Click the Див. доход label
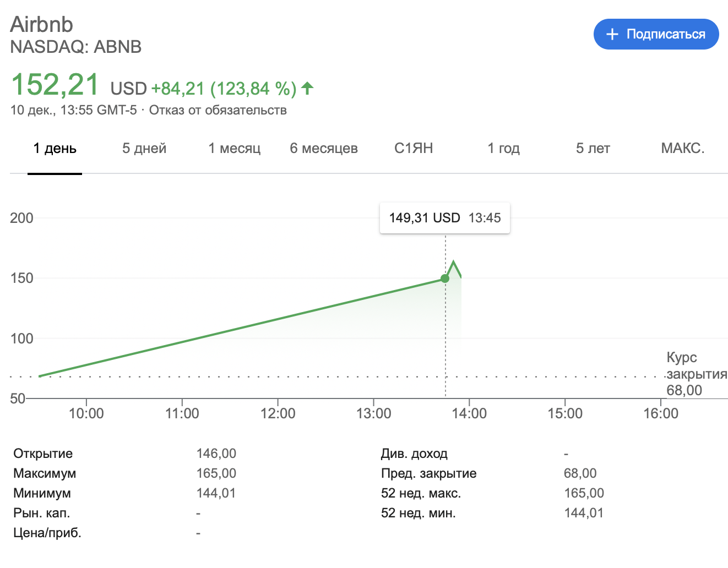Viewport: 728px width, 568px height. pyautogui.click(x=414, y=454)
